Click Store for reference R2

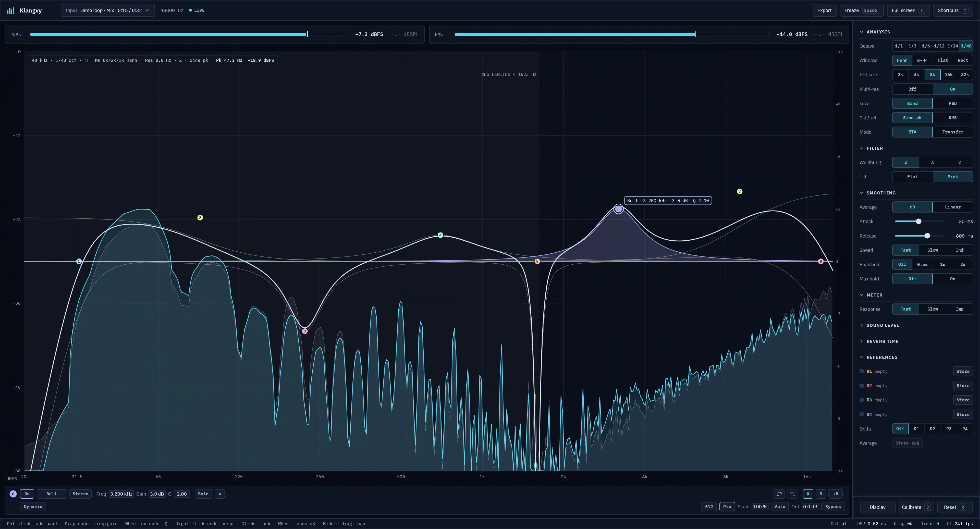coord(963,386)
